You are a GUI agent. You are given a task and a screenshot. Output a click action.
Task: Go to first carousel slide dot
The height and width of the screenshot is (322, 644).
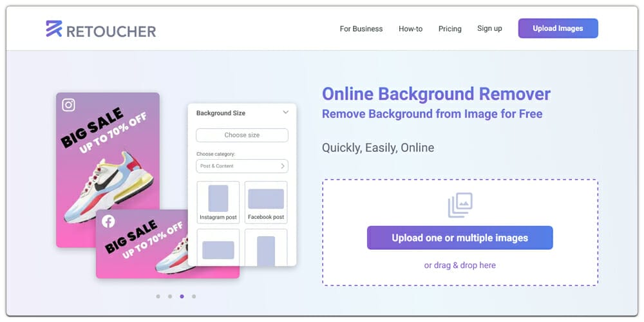(158, 297)
